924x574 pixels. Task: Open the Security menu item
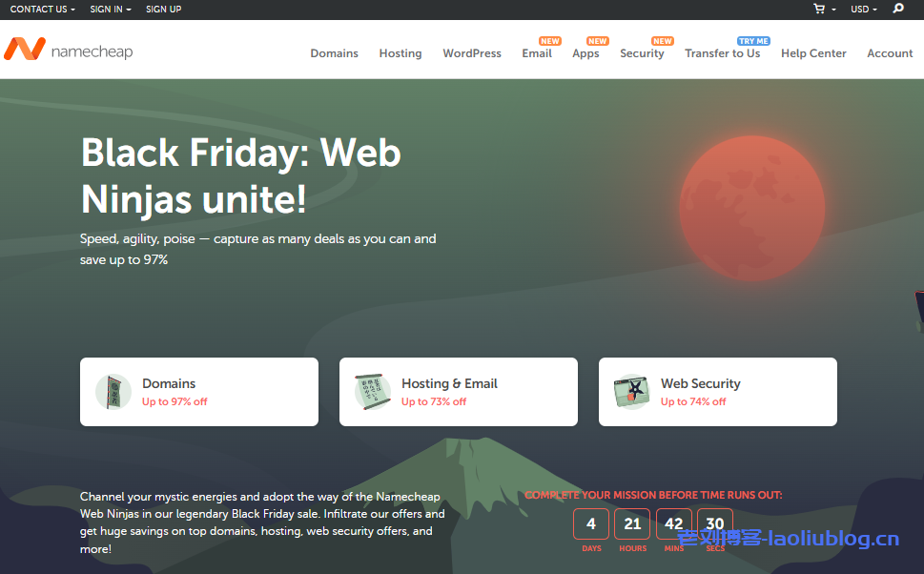click(x=642, y=53)
